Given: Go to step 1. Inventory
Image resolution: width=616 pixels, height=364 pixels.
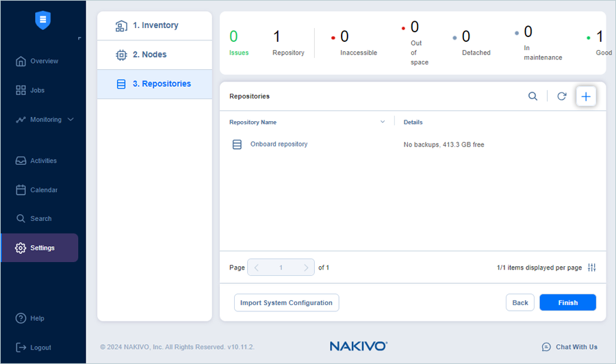Looking at the screenshot, I should pyautogui.click(x=155, y=25).
